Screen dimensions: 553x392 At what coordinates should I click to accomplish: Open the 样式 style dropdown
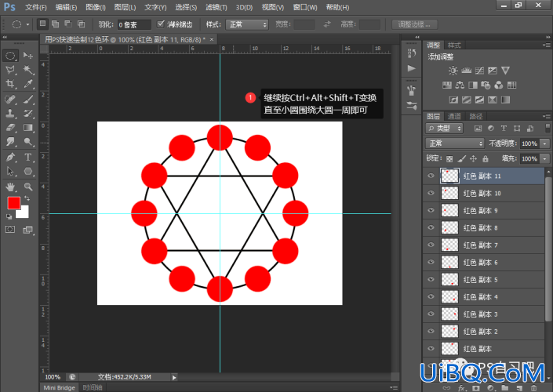tap(247, 24)
